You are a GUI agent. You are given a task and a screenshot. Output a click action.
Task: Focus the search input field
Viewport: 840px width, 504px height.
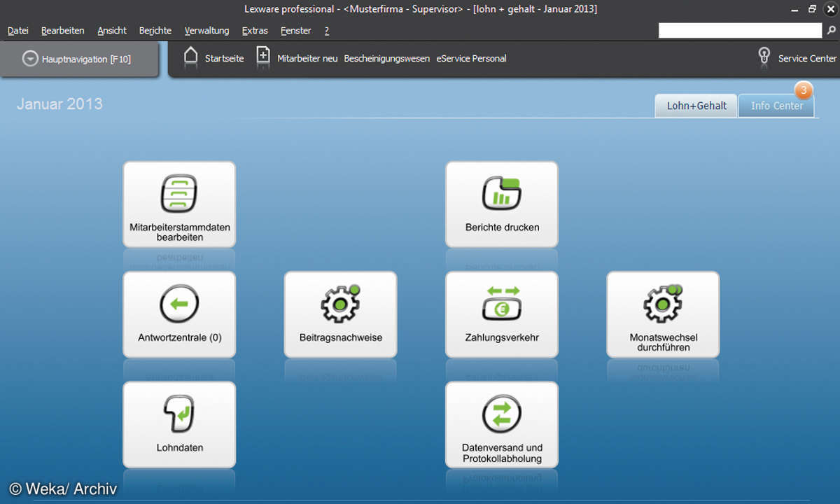(741, 30)
